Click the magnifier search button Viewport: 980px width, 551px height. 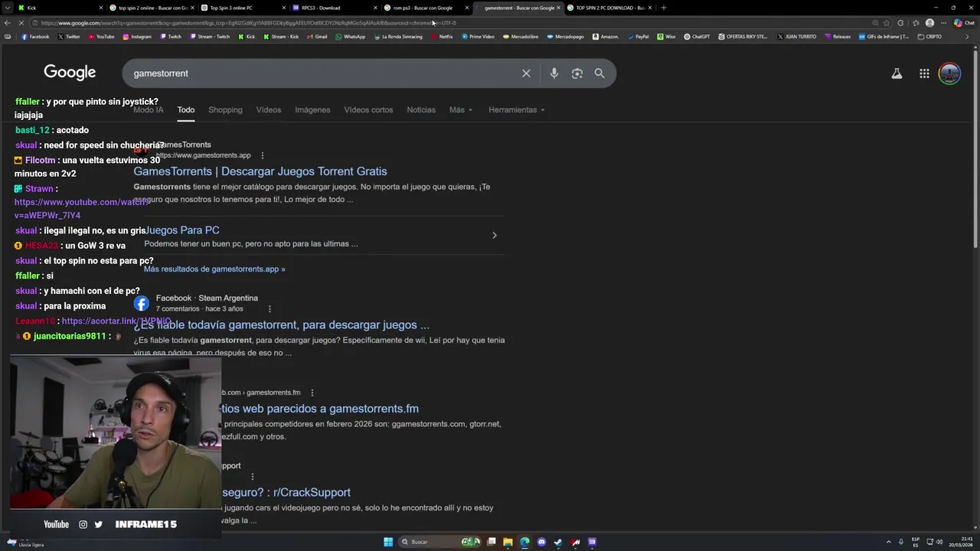click(x=599, y=73)
